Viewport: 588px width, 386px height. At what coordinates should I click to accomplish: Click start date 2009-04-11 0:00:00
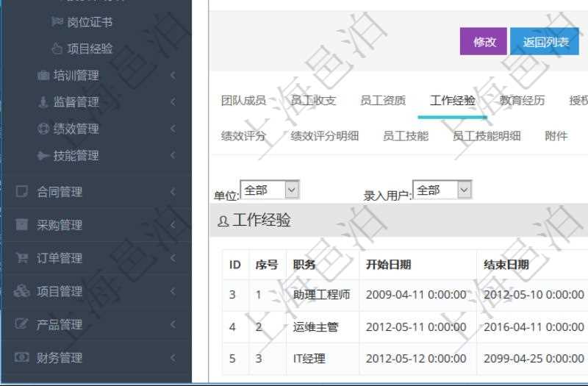(x=416, y=295)
